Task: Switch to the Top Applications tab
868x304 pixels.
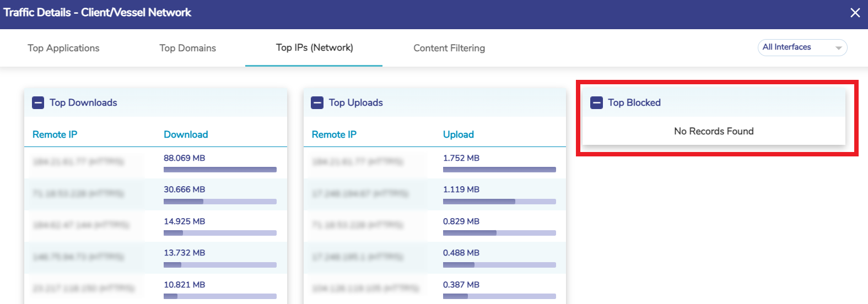Action: (63, 48)
